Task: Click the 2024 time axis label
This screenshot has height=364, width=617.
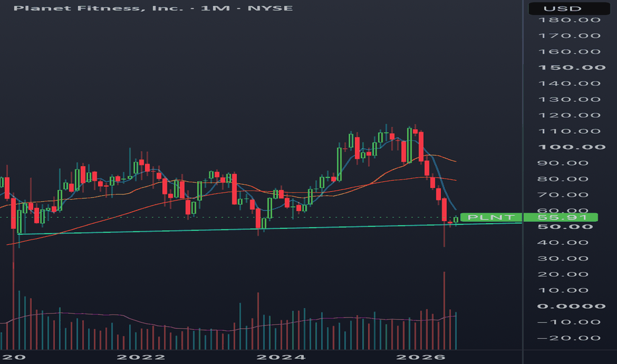Action: click(281, 357)
